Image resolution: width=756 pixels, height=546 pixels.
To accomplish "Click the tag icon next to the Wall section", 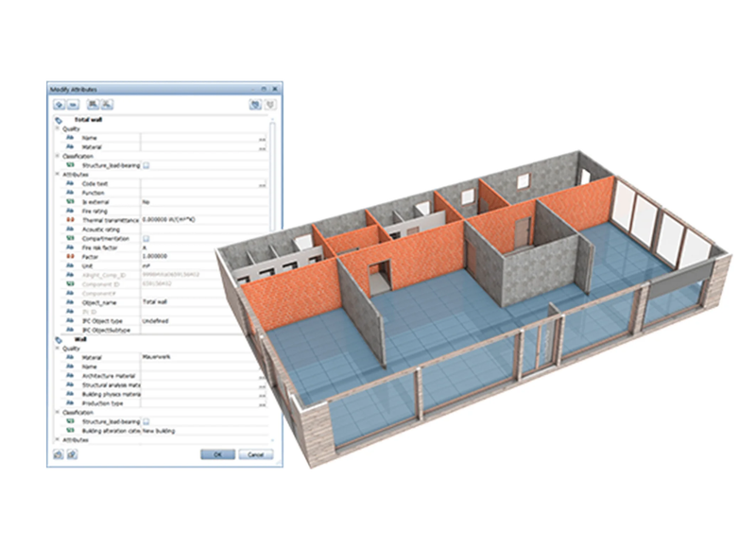I will [x=60, y=340].
